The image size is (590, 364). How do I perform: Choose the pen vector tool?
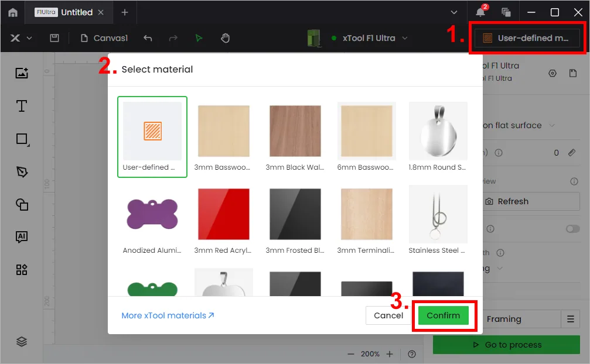pos(22,172)
